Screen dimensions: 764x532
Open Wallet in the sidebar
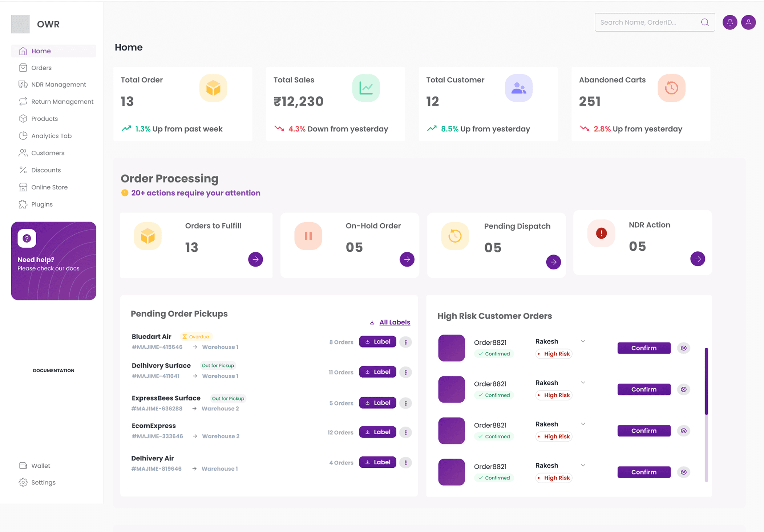[40, 466]
